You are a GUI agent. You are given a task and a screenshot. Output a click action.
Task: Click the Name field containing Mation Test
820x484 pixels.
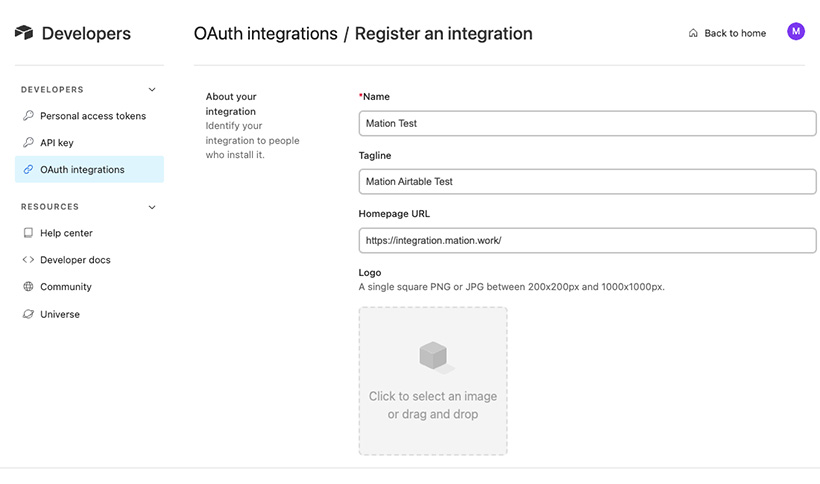[x=587, y=123]
